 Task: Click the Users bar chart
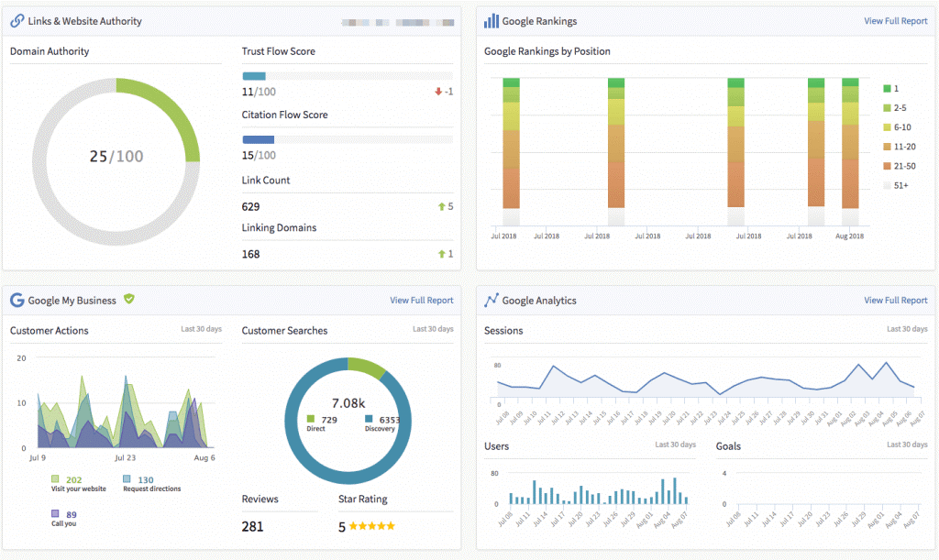598,490
